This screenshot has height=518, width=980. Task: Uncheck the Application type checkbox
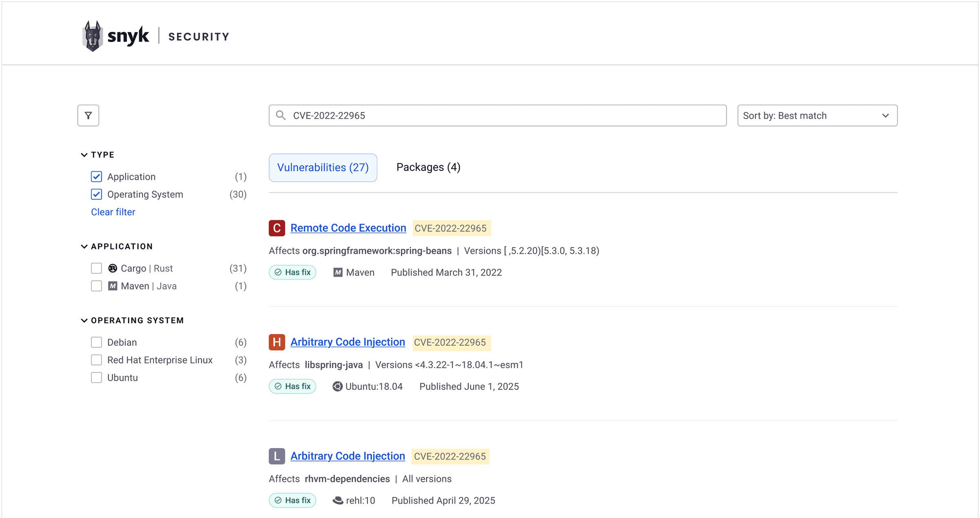pyautogui.click(x=96, y=176)
